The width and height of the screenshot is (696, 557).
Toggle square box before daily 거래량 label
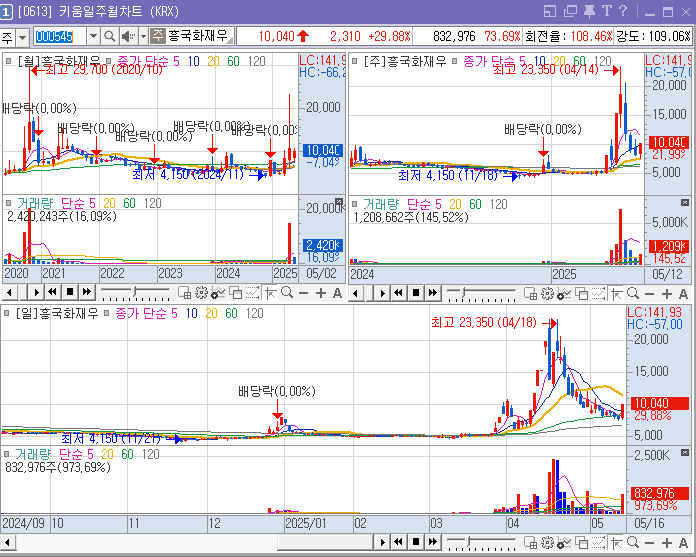coord(6,454)
